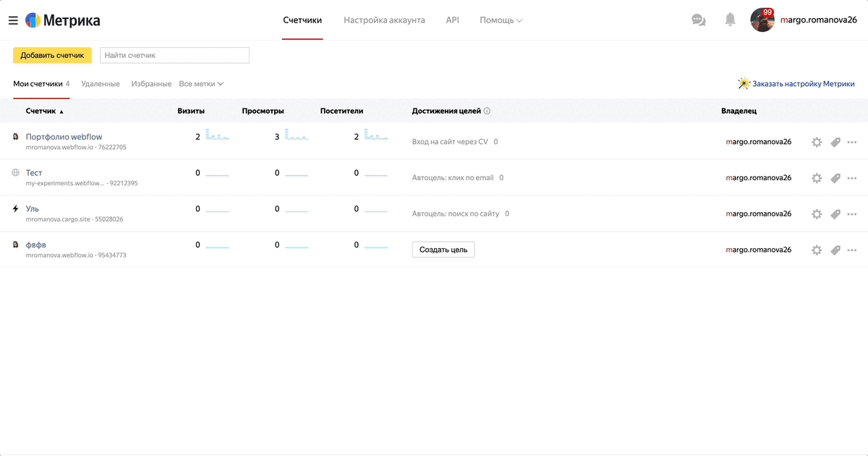
Task: Open settings gear for Портфолио webflow
Action: 817,142
